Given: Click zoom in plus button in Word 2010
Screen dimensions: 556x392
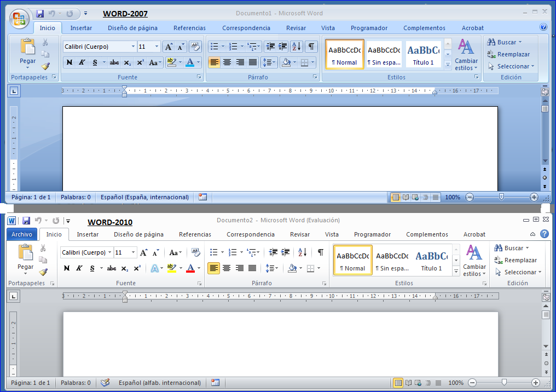Looking at the screenshot, I should 535,383.
